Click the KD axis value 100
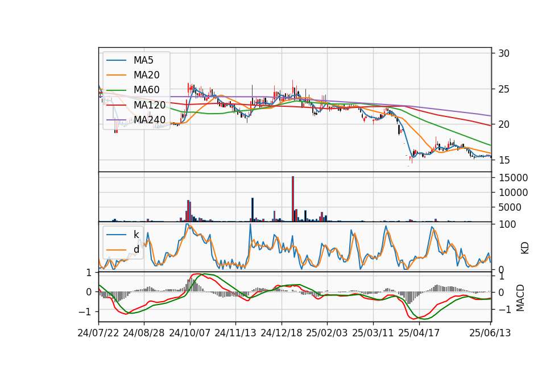 point(507,224)
